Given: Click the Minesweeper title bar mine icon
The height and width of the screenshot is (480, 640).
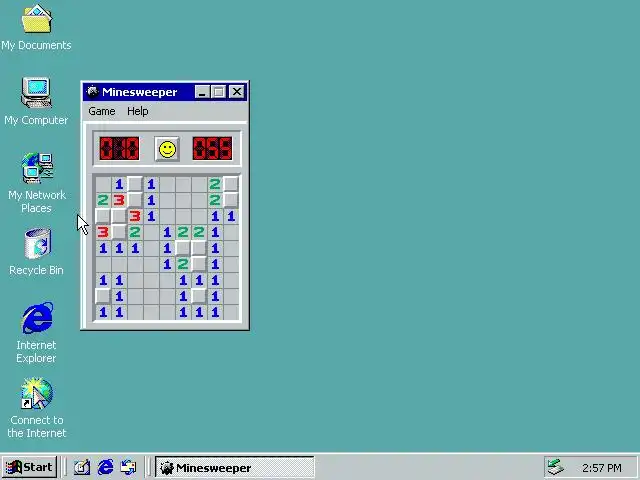Looking at the screenshot, I should (93, 91).
